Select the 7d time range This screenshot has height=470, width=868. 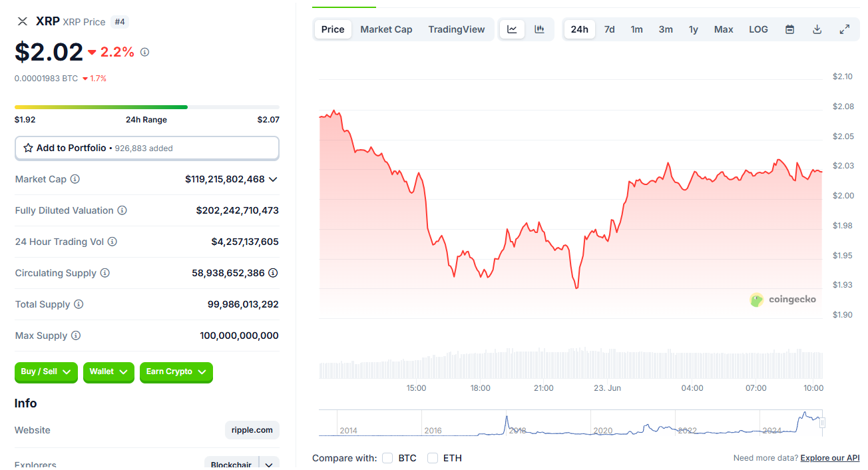(609, 29)
